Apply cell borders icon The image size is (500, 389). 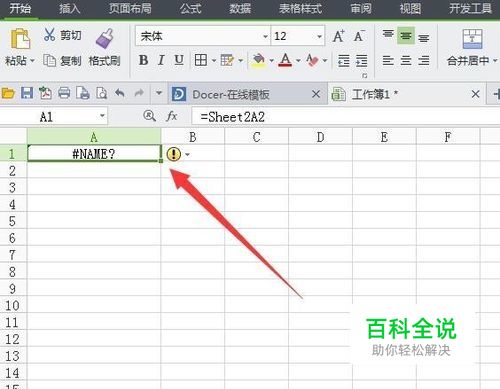tap(201, 60)
